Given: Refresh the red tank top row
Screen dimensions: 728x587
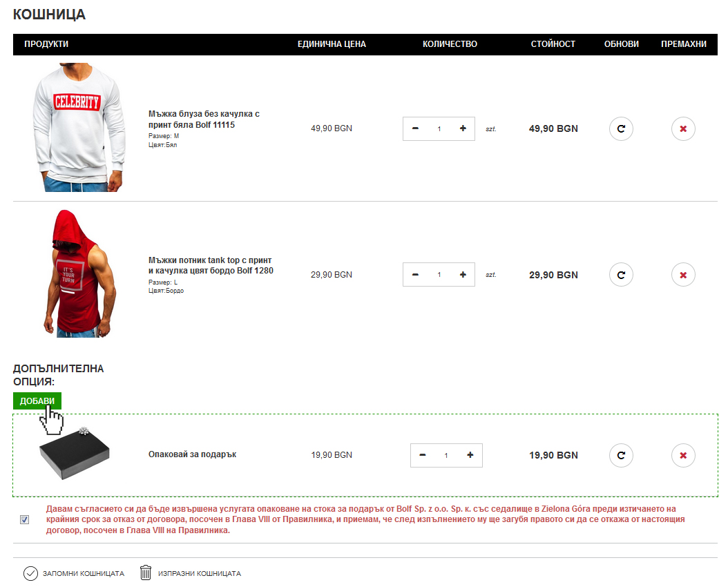Looking at the screenshot, I should [x=620, y=275].
